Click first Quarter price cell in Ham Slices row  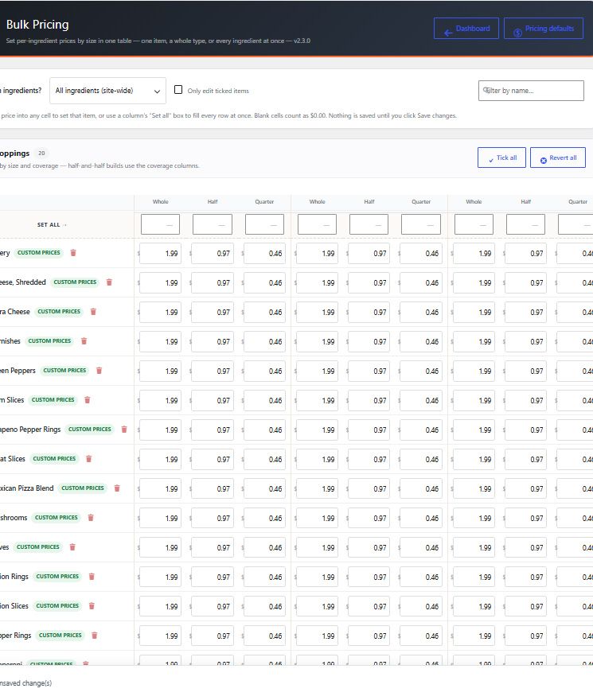coord(264,400)
